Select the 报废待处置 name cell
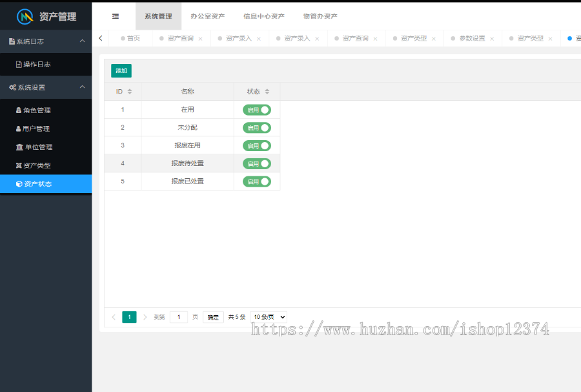 click(x=187, y=163)
